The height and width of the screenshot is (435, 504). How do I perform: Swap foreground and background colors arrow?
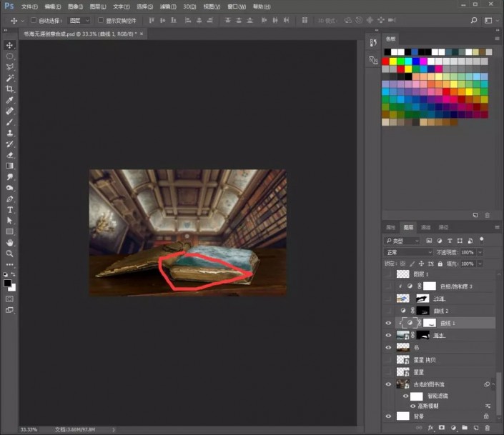(14, 274)
